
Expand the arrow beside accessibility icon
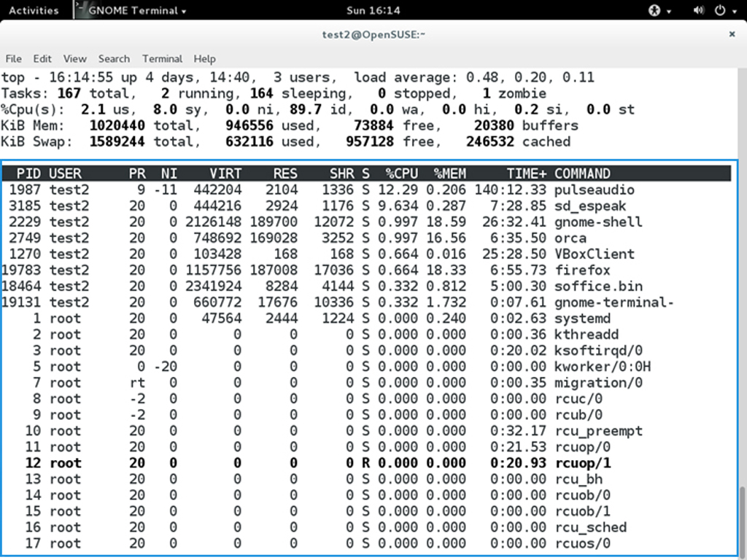(668, 11)
